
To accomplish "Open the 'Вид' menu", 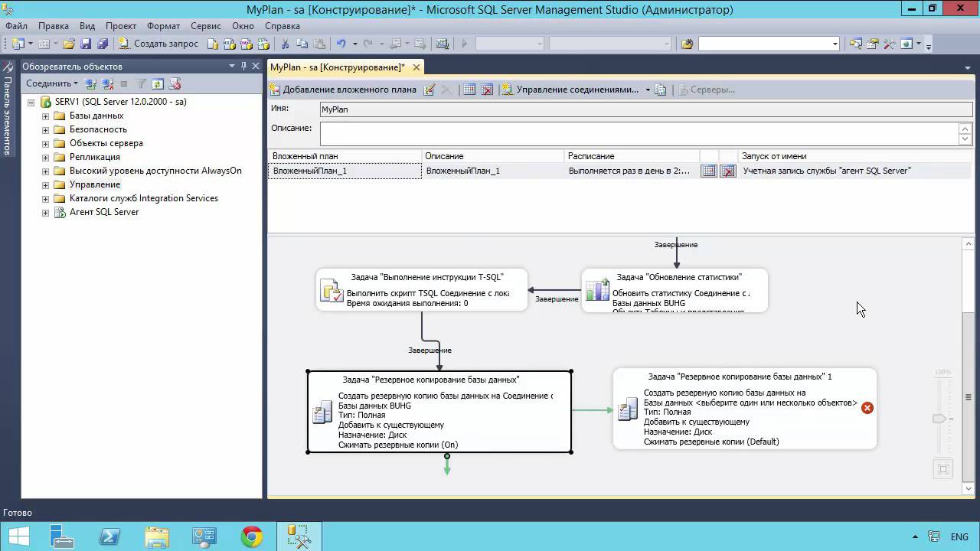I will [x=87, y=25].
